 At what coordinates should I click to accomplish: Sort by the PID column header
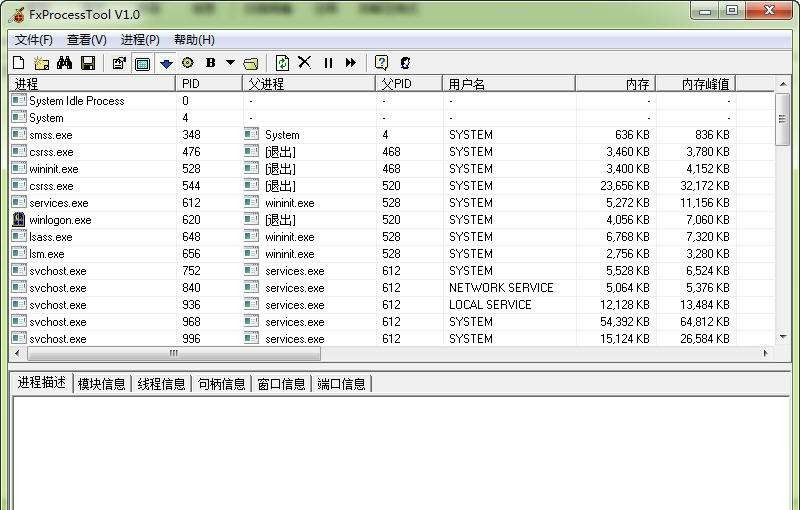[x=209, y=84]
